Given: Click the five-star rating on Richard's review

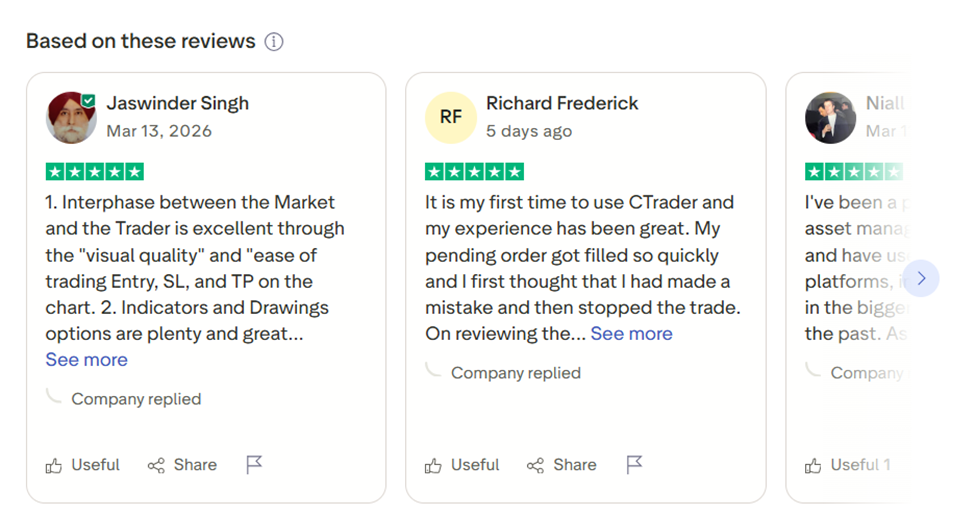Looking at the screenshot, I should click(474, 171).
